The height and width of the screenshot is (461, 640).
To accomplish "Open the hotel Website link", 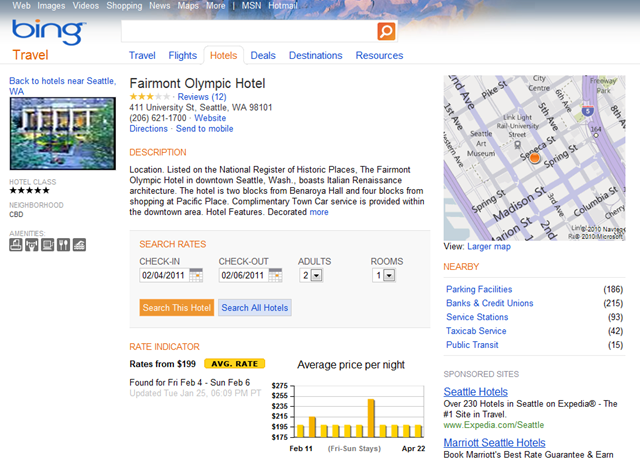I will (x=210, y=118).
